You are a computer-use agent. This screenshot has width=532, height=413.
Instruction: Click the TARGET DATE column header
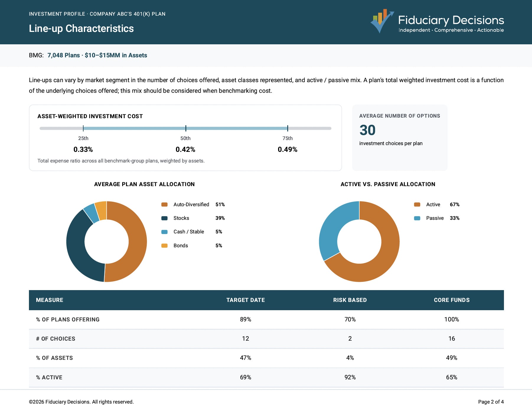pyautogui.click(x=246, y=300)
